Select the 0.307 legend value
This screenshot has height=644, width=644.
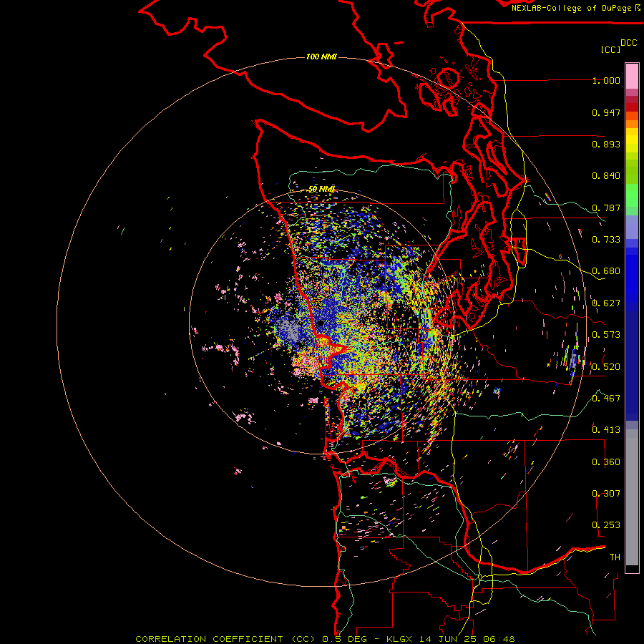click(606, 494)
